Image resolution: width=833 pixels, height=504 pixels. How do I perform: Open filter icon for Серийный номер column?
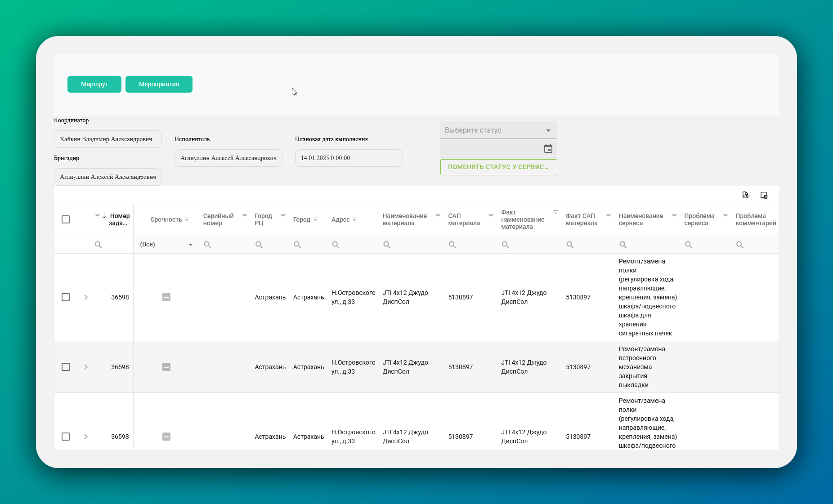tap(245, 216)
